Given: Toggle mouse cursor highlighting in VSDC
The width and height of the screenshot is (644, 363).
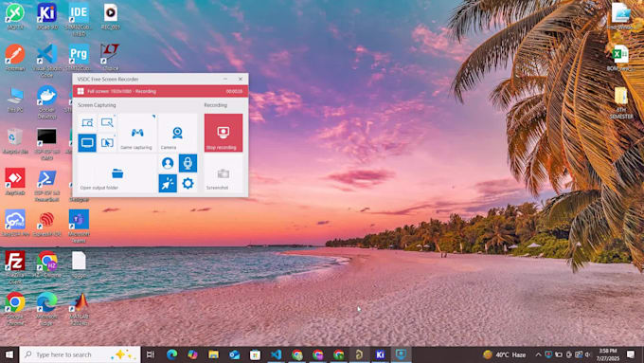Looking at the screenshot, I should (168, 183).
